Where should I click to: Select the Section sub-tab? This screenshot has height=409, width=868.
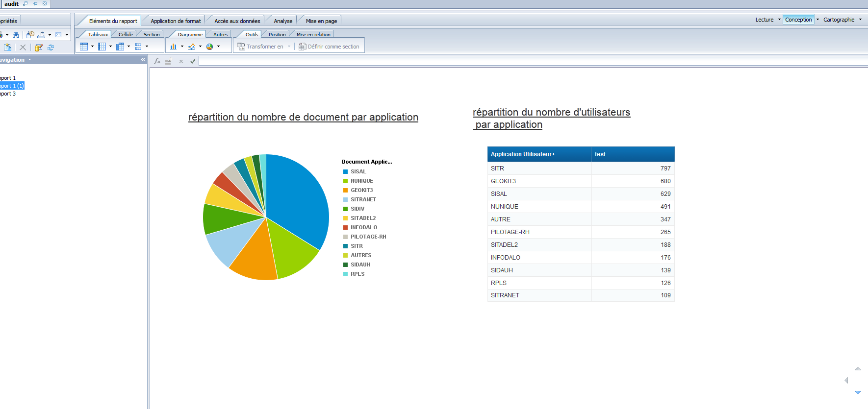click(152, 34)
